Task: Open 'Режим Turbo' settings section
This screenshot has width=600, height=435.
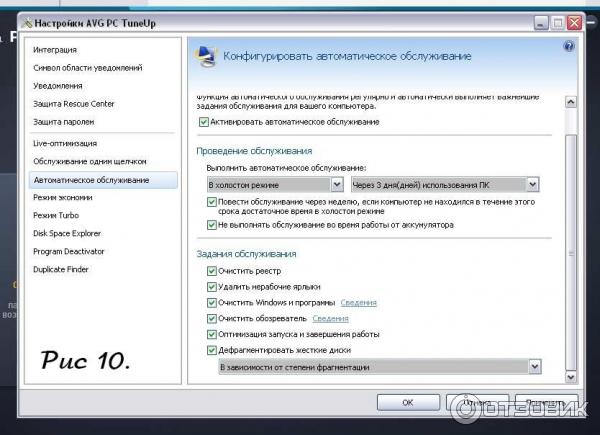Action: pos(57,215)
